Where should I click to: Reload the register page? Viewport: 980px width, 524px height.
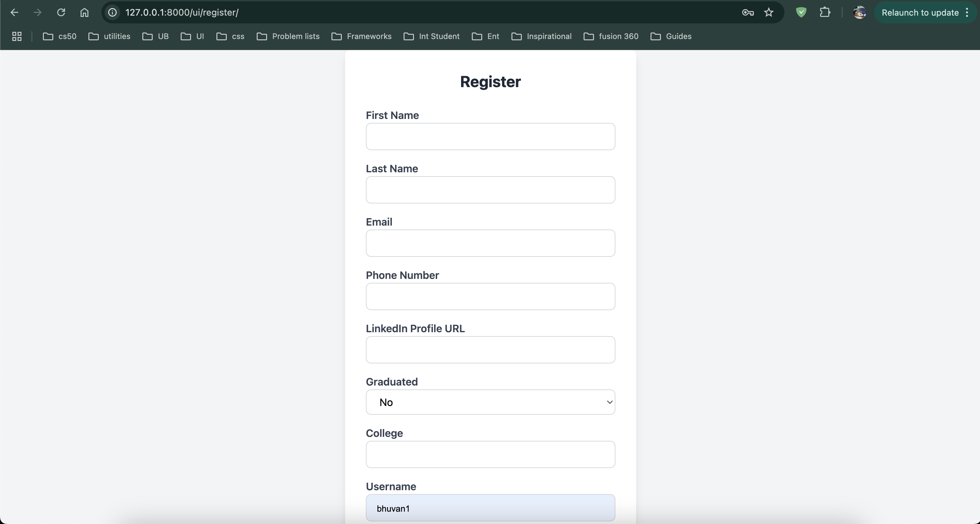(x=61, y=13)
